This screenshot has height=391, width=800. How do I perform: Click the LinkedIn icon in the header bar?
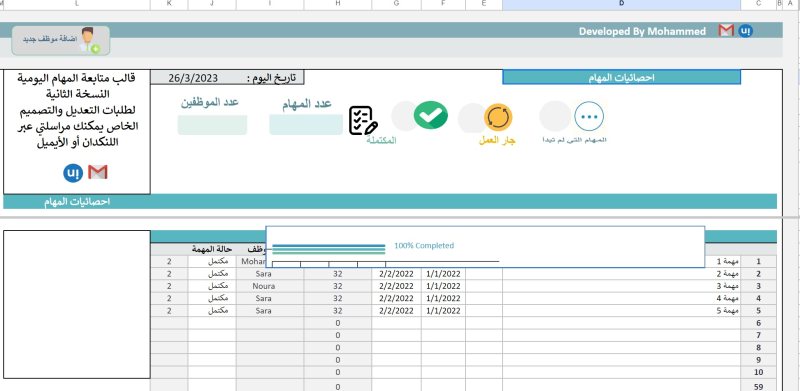click(x=746, y=31)
